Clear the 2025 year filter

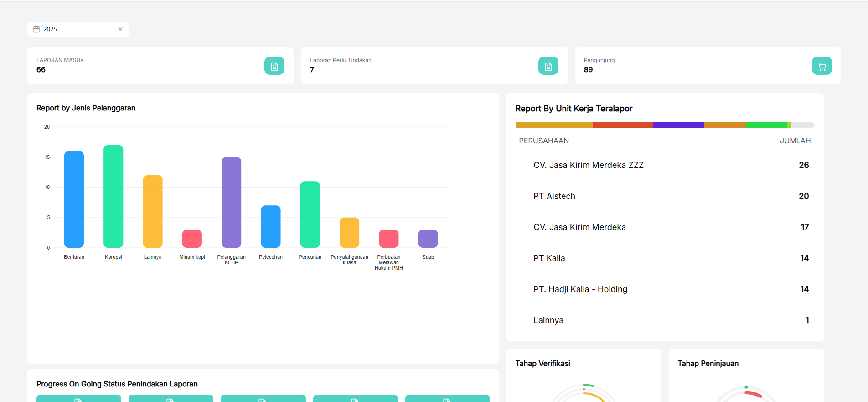tap(120, 29)
